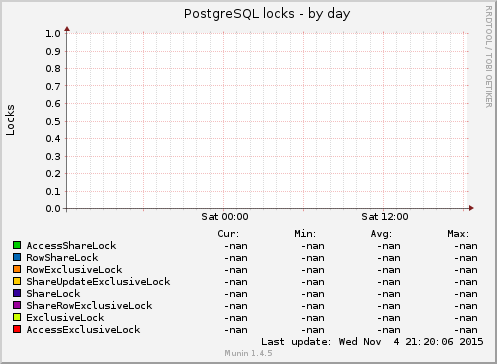
Task: Click the red AccessExclusiveLock color swatch
Action: coord(17,329)
